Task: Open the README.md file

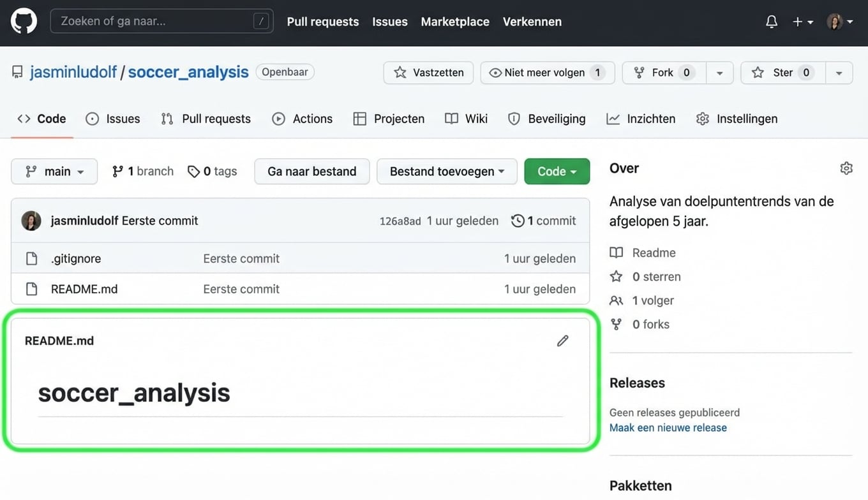Action: (84, 289)
